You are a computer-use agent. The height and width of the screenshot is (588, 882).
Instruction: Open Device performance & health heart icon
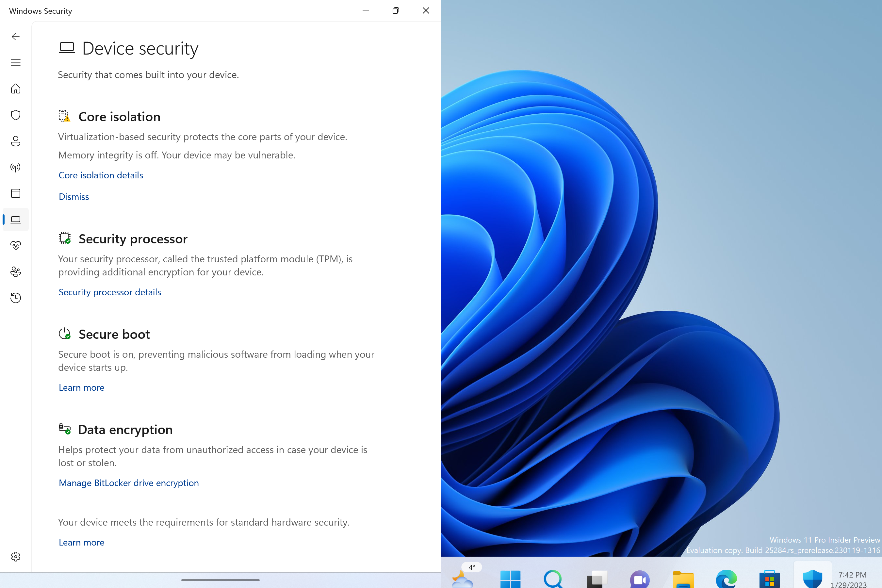[x=15, y=246]
